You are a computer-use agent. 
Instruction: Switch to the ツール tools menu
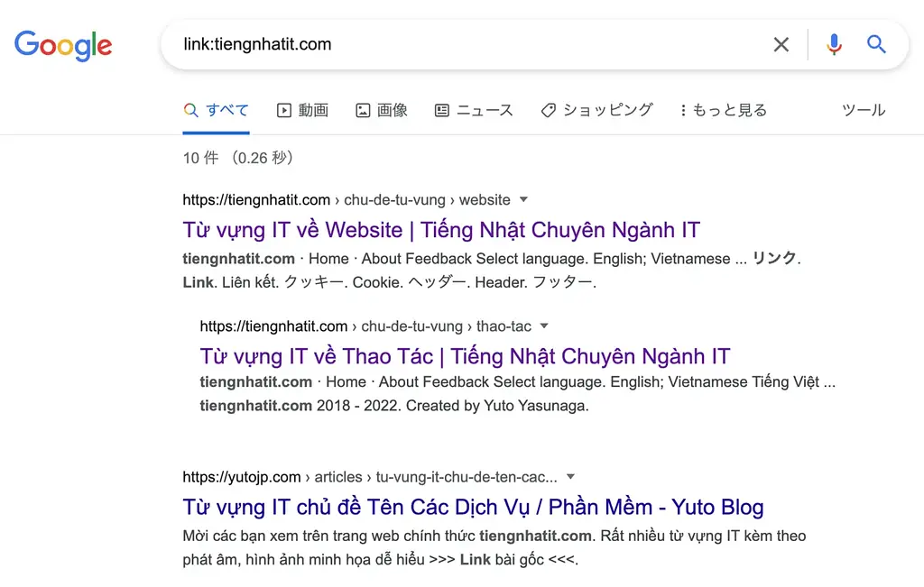tap(863, 109)
